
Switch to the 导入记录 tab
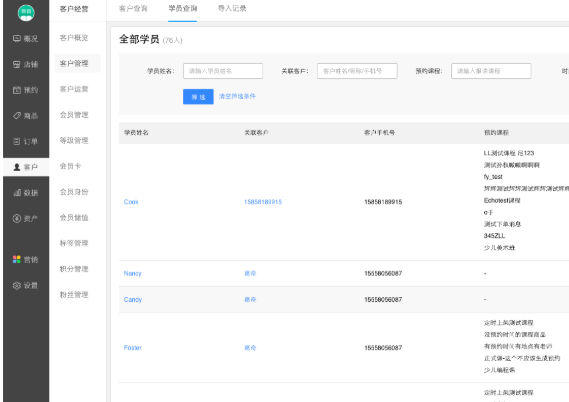232,8
